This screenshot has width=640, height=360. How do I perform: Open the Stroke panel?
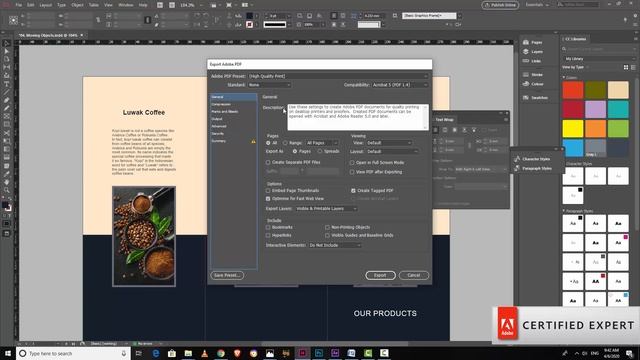click(533, 75)
